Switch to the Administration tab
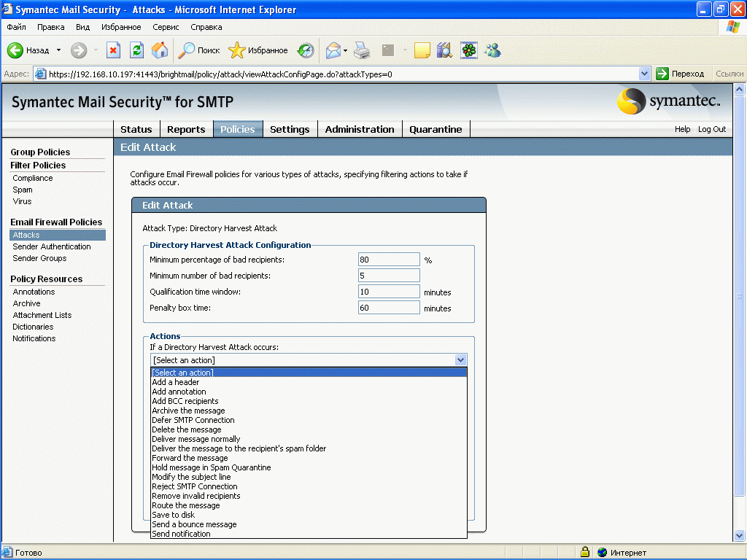 click(x=360, y=129)
